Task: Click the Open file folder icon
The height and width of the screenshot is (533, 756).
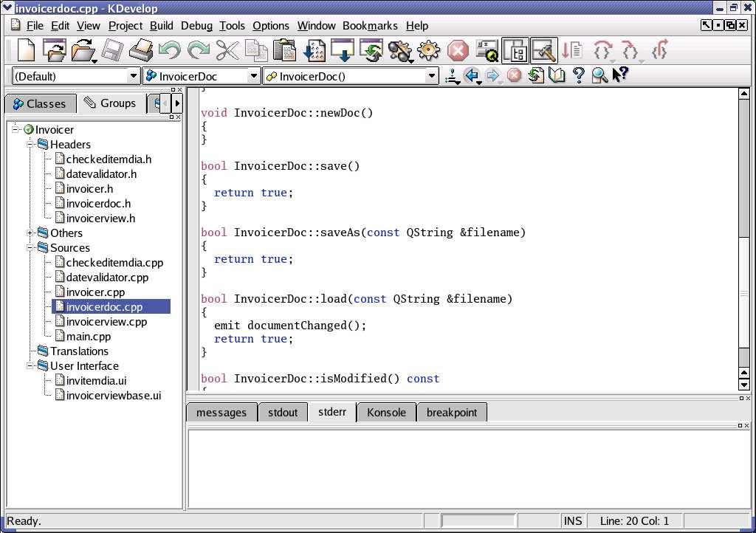Action: pos(83,50)
